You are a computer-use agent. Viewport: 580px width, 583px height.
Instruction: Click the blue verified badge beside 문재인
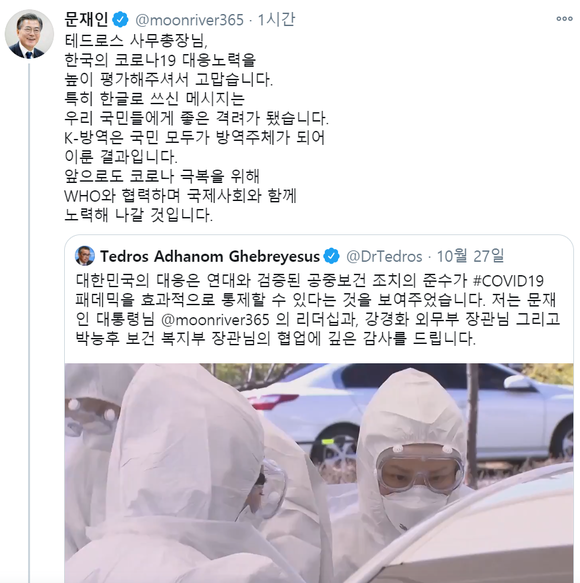[x=120, y=20]
